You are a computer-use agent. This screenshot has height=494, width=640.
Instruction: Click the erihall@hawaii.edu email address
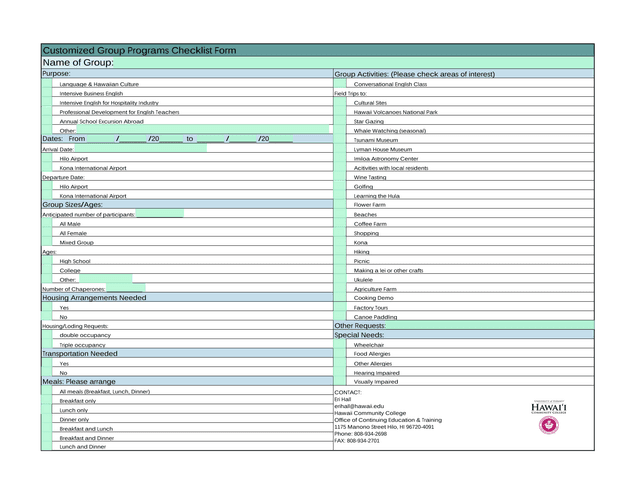pos(359,406)
